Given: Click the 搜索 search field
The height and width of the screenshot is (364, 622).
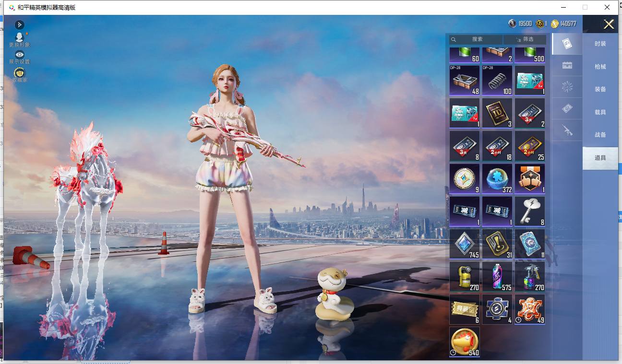Looking at the screenshot, I should coord(476,39).
